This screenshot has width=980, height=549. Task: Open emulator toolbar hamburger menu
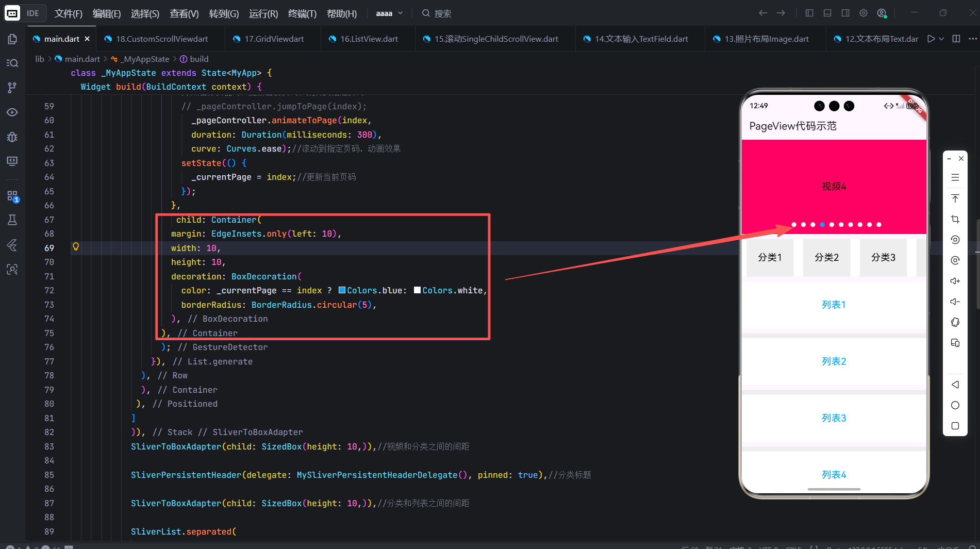[x=955, y=178]
